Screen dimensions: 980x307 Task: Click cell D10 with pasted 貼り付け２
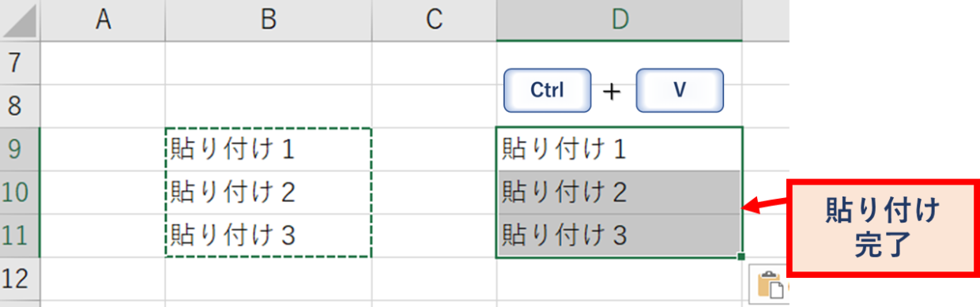pyautogui.click(x=619, y=192)
